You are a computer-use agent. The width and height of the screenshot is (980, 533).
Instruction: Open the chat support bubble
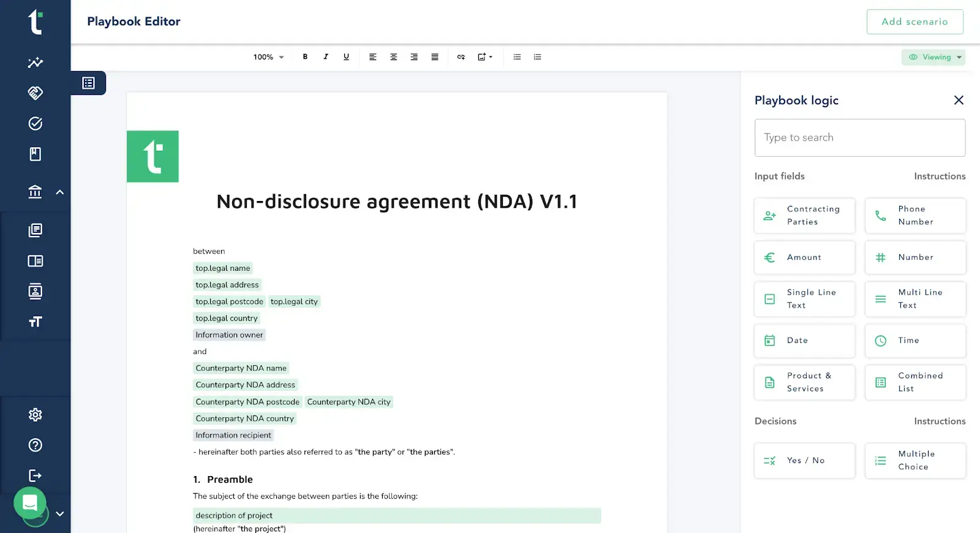click(x=30, y=503)
